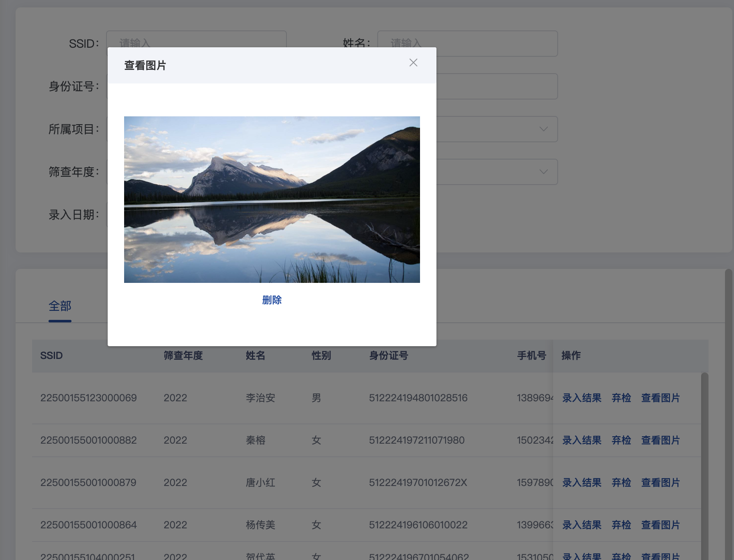Image resolution: width=734 pixels, height=560 pixels.
Task: Click the 筛查年度 column header
Action: click(183, 356)
